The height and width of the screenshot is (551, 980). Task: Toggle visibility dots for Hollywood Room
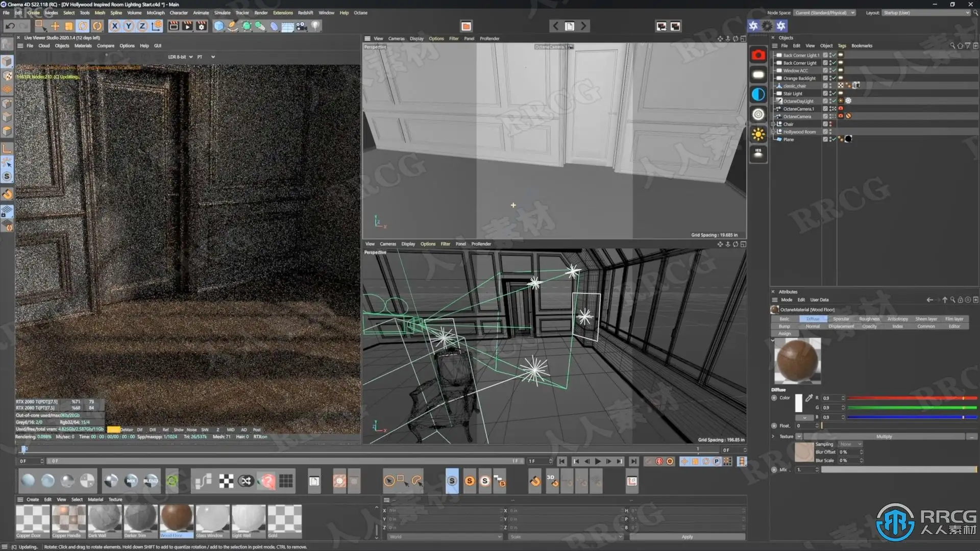pyautogui.click(x=830, y=132)
